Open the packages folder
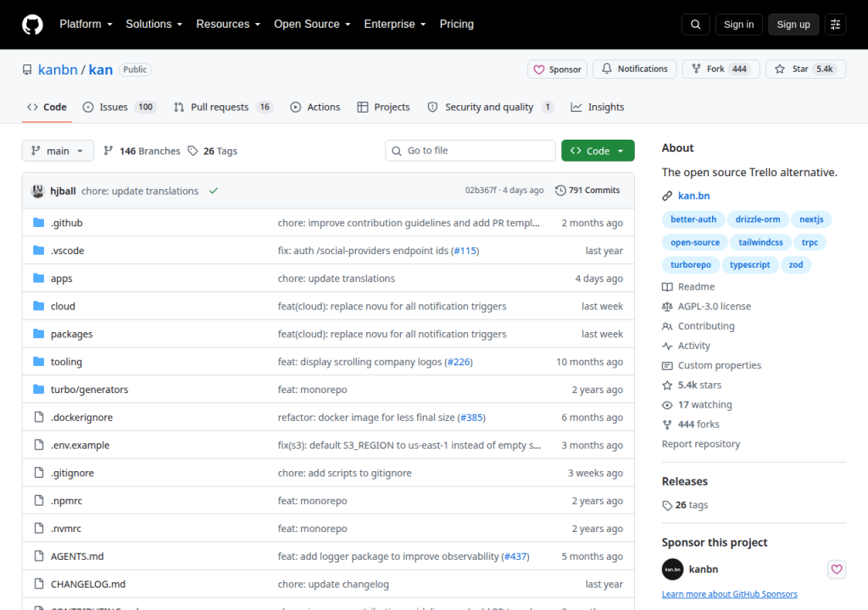This screenshot has height=610, width=868. point(71,334)
